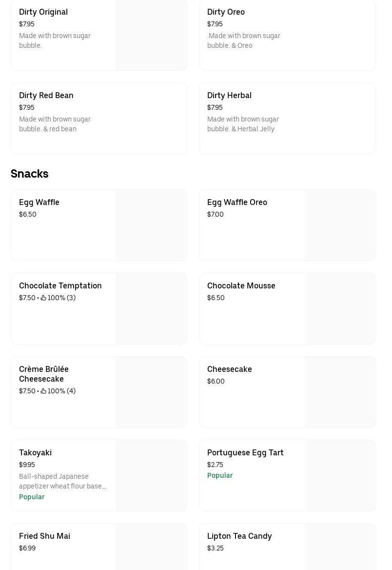Click the Snacks section heading
The width and height of the screenshot is (392, 570).
click(x=29, y=174)
